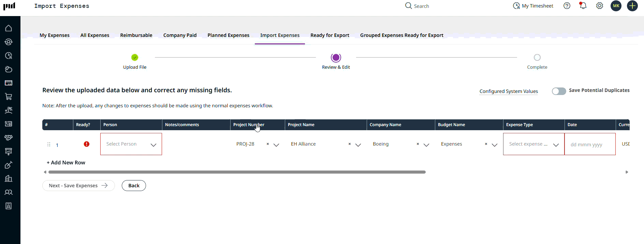Click the Notes/comments cell in row 1
The image size is (644, 244).
[x=196, y=144]
